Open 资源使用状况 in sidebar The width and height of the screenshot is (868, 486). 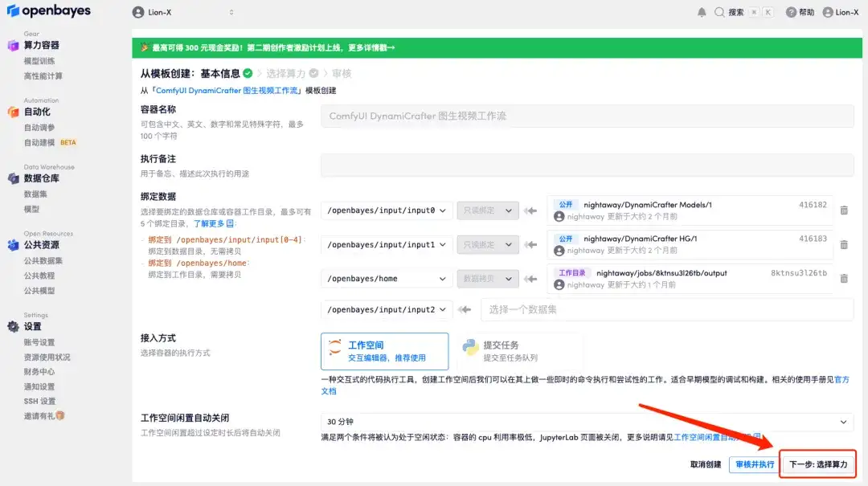tap(47, 357)
